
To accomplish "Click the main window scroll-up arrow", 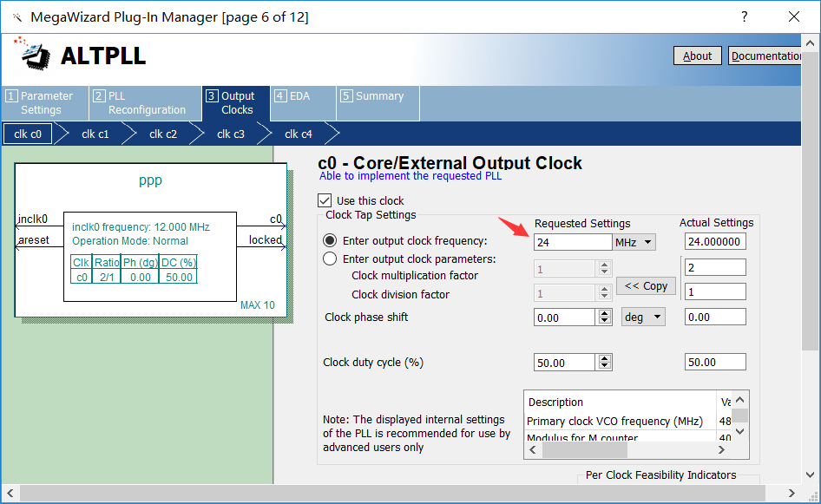I will pos(810,43).
